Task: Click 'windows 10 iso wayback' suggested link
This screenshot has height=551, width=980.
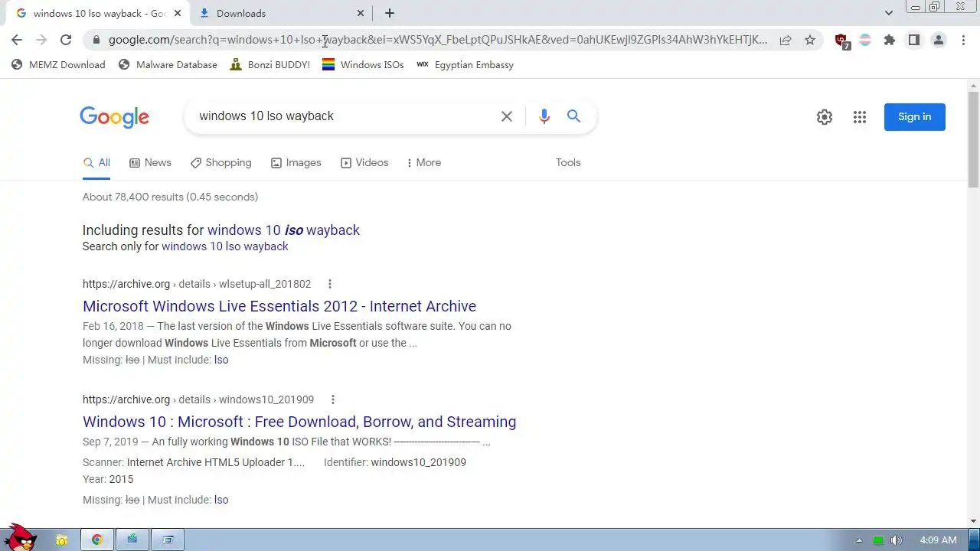Action: 283,230
